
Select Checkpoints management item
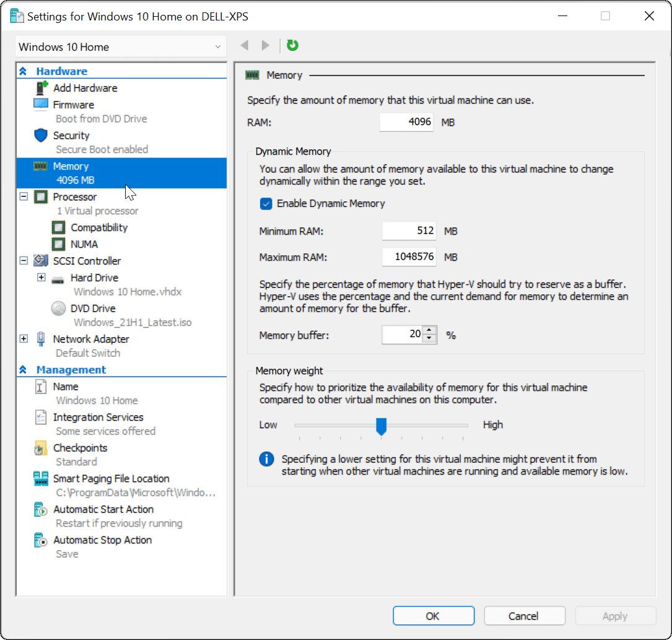click(x=80, y=448)
